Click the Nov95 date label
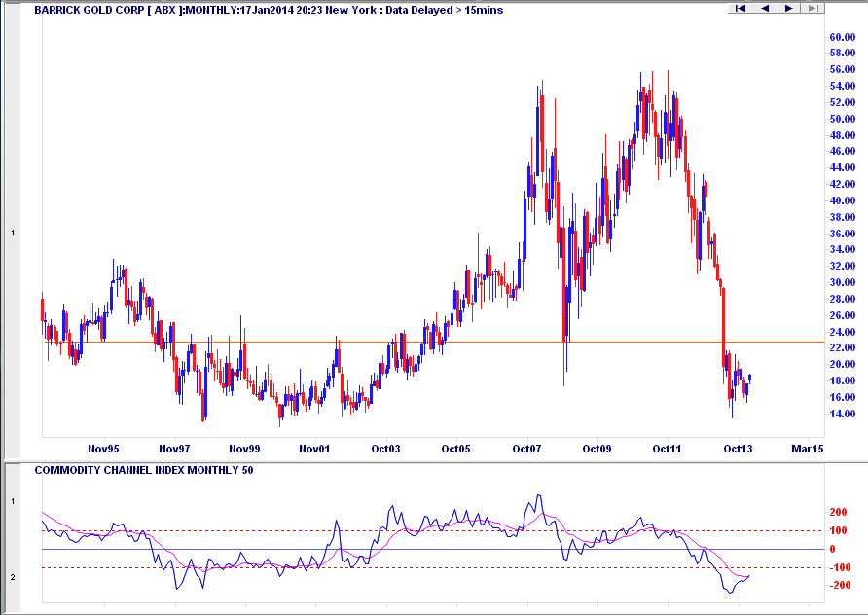The height and width of the screenshot is (615, 868). pos(103,449)
